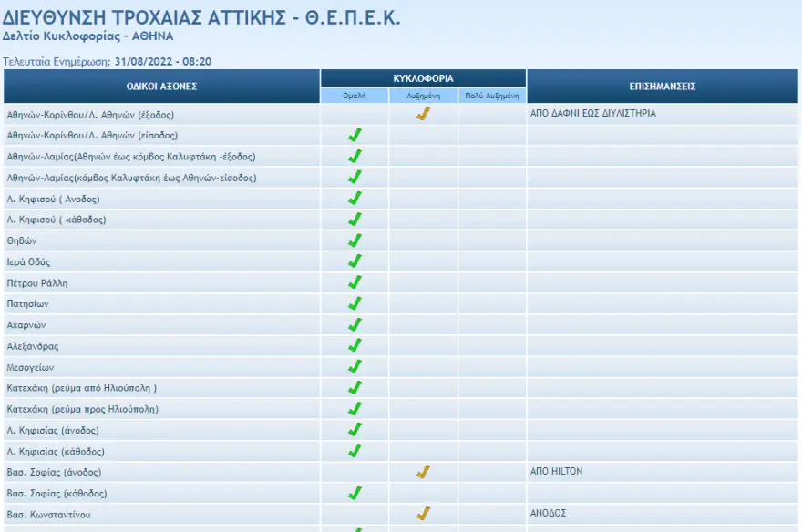Click the ΟΔΙΚΟΙ ΑΞΟΝΕΣ column header

161,87
